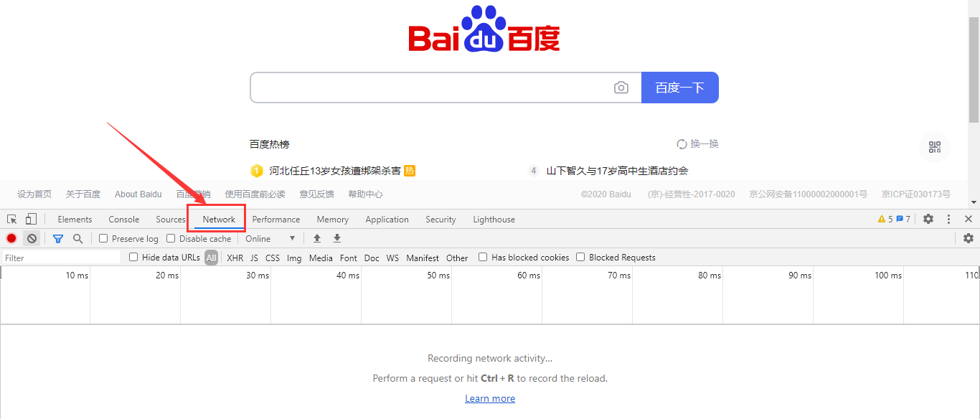Image resolution: width=980 pixels, height=419 pixels.
Task: Click the 京ICP证030173号 link
Action: tap(916, 194)
